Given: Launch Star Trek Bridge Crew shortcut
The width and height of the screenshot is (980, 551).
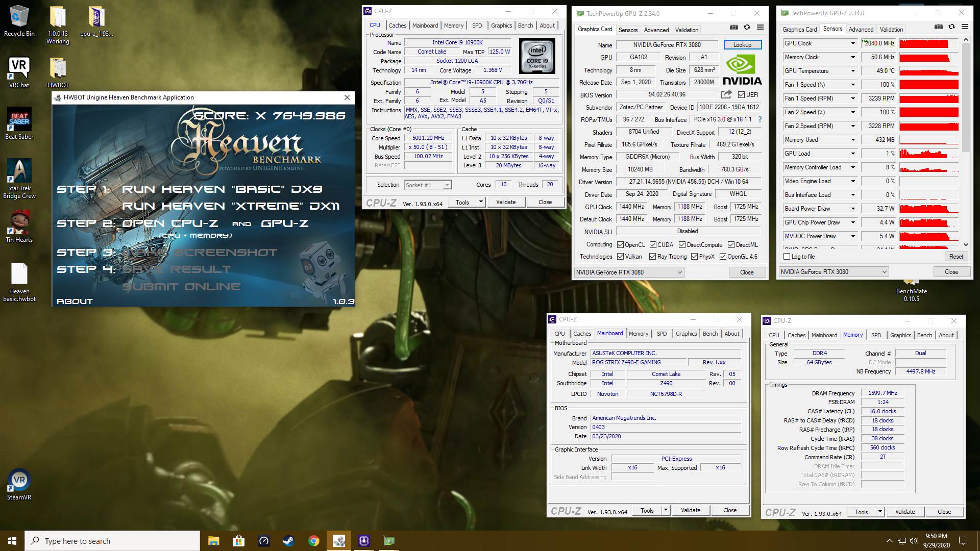Looking at the screenshot, I should coord(19,179).
